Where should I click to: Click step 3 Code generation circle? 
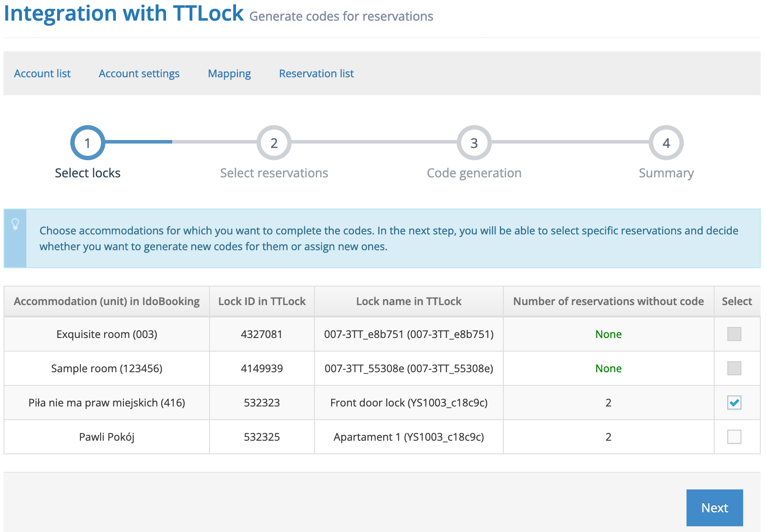[474, 143]
